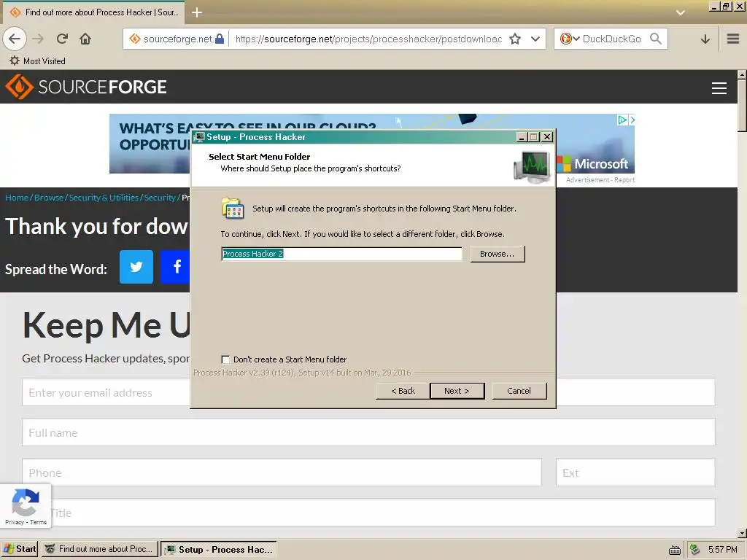This screenshot has width=747, height=560.
Task: Click the browser forward arrow
Action: click(38, 39)
